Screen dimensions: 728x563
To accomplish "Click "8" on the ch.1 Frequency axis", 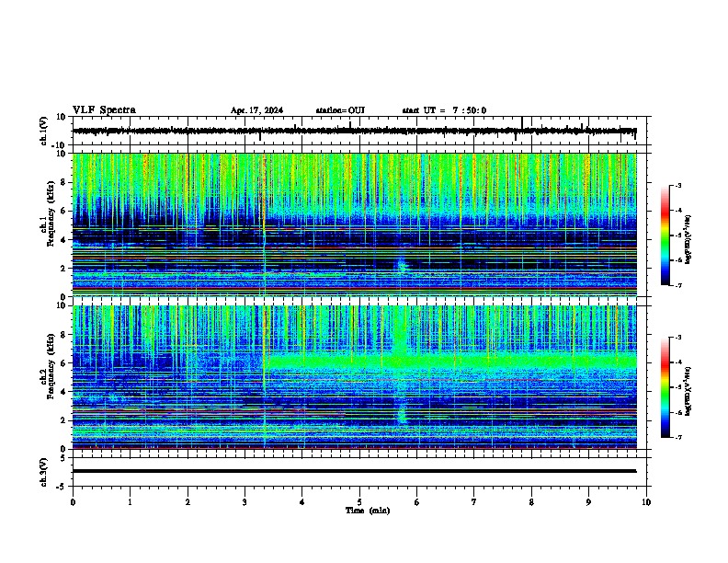I will [x=63, y=182].
